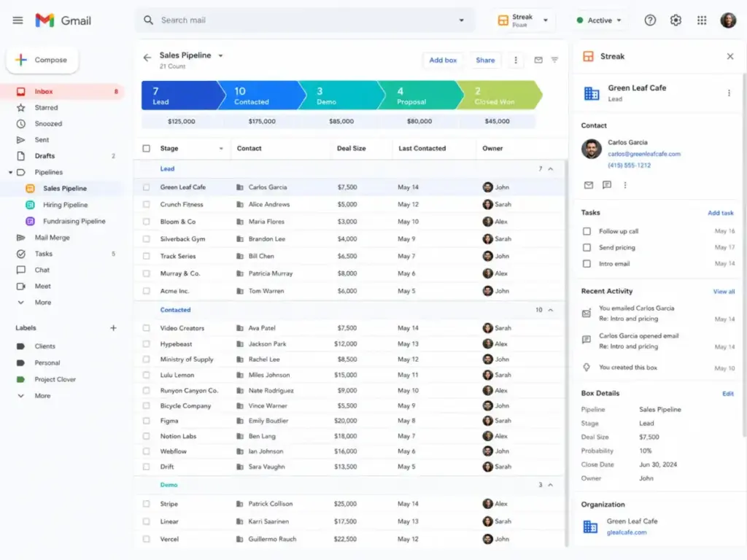
Task: Open more options under Carlos Garcia contact
Action: click(x=625, y=184)
